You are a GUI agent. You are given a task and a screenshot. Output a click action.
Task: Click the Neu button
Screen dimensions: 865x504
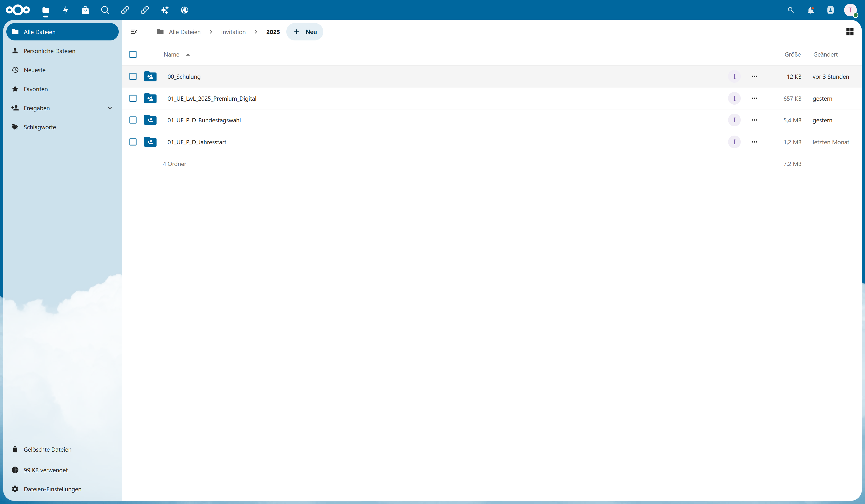(305, 32)
